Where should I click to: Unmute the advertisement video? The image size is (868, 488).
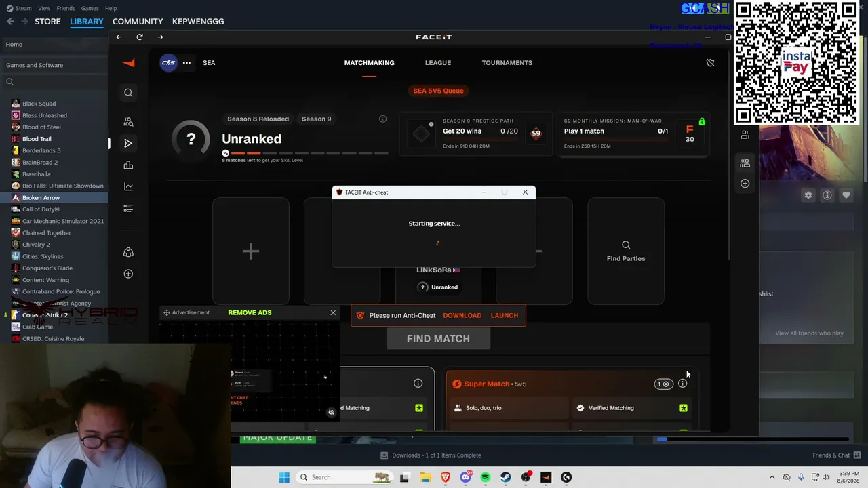pos(331,412)
